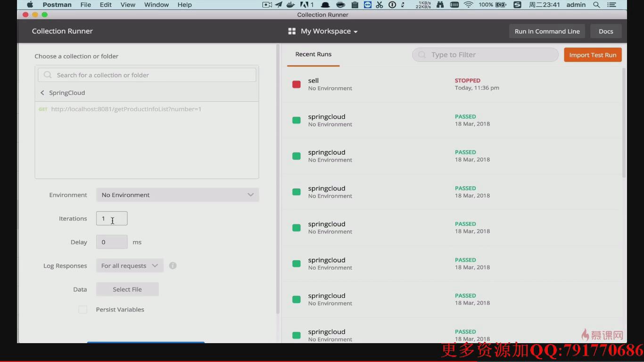The width and height of the screenshot is (644, 362).
Task: Open the Environment dropdown
Action: pyautogui.click(x=177, y=195)
